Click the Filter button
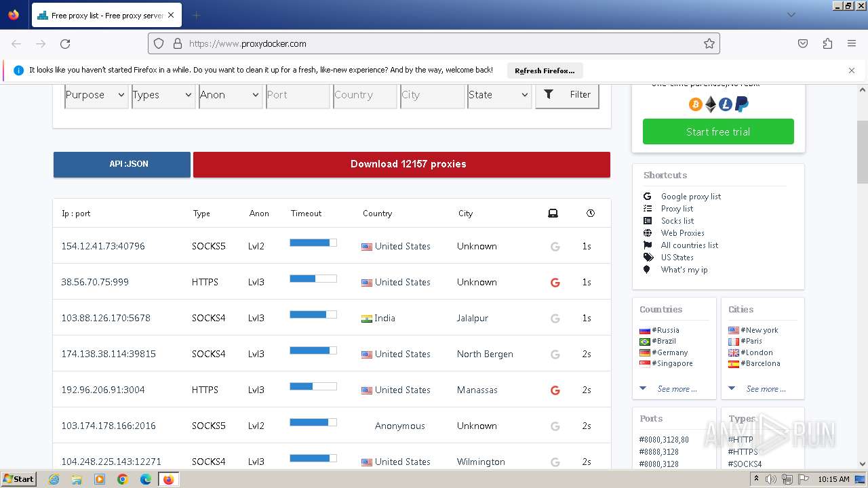The image size is (868, 488). (x=567, y=95)
